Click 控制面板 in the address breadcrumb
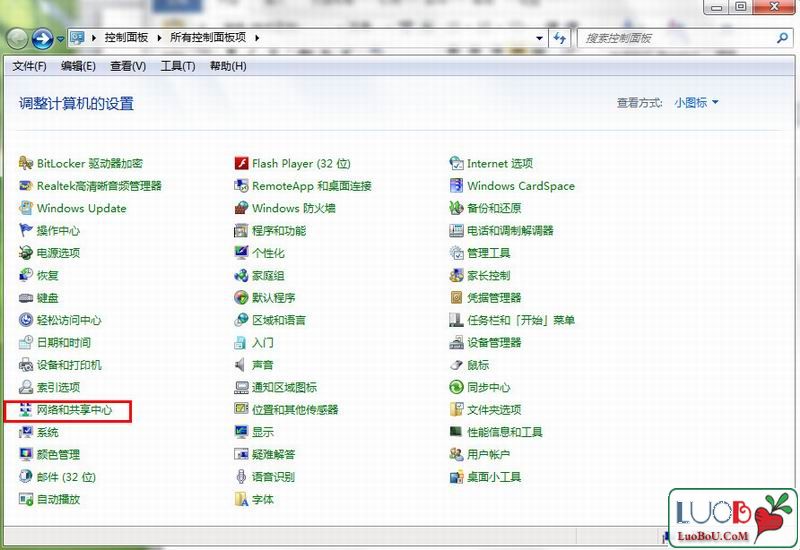The height and width of the screenshot is (550, 800). pos(127,38)
